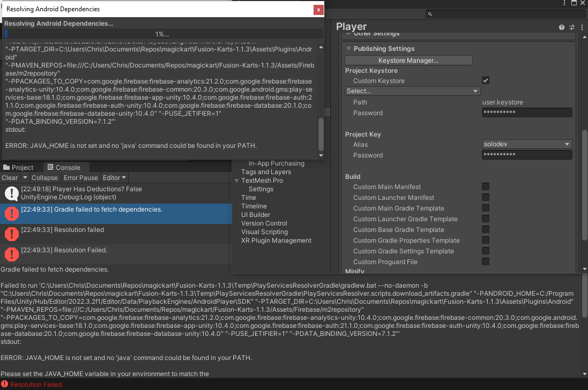Image resolution: width=588 pixels, height=390 pixels.
Task: Click the Keystore Manager button
Action: click(x=408, y=61)
